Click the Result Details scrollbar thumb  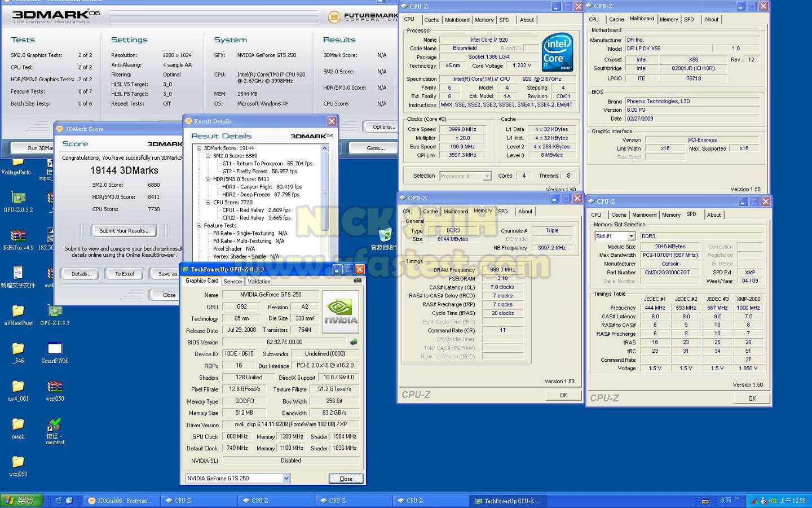(324, 192)
